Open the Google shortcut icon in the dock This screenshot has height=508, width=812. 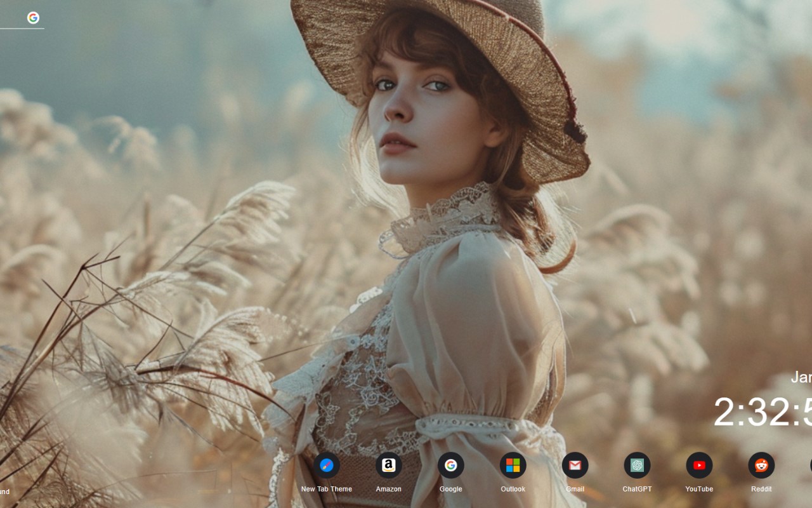point(450,465)
